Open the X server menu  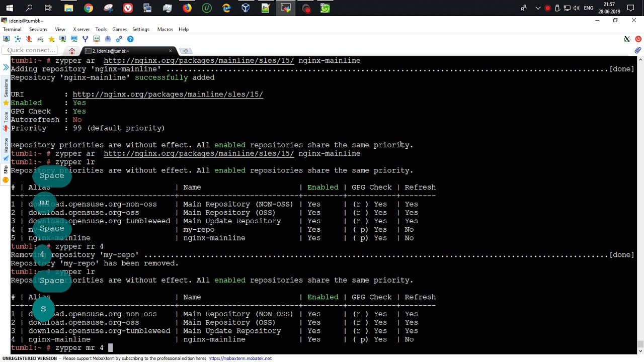pos(81,29)
